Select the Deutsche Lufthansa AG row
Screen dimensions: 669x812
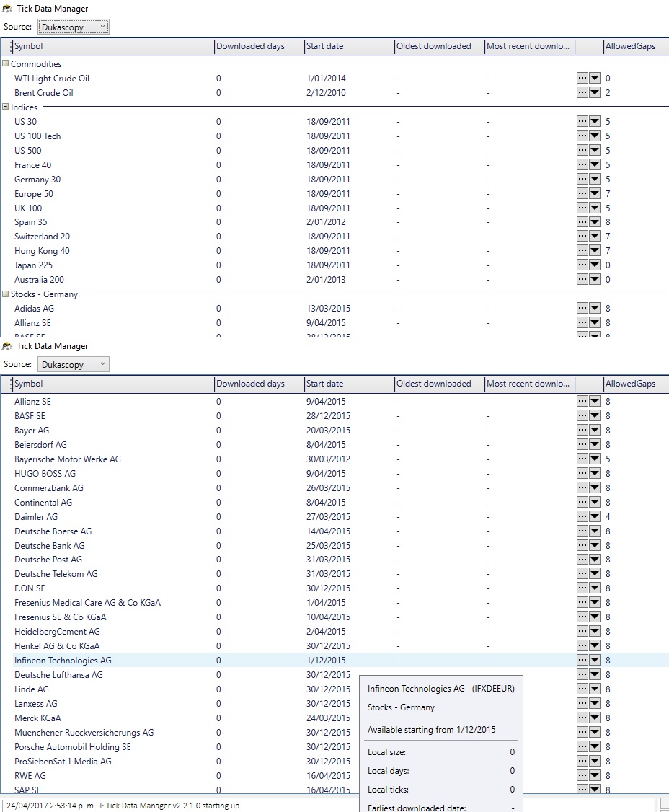(58, 675)
